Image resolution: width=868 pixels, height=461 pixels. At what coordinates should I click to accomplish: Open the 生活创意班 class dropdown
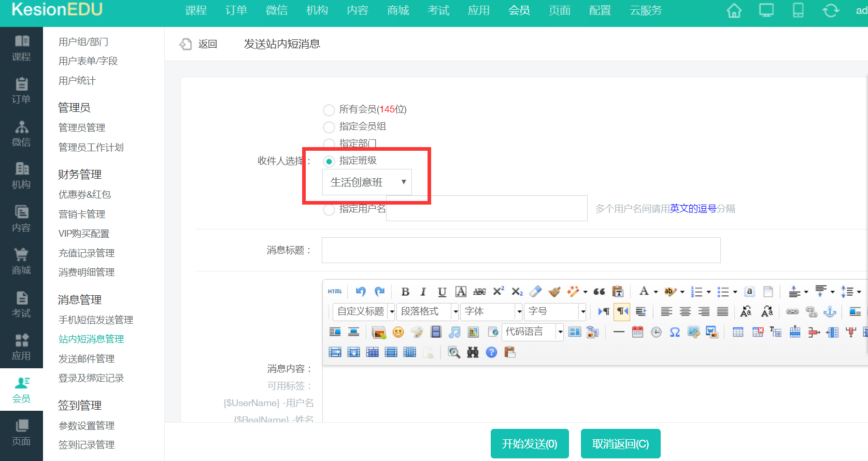tap(367, 182)
